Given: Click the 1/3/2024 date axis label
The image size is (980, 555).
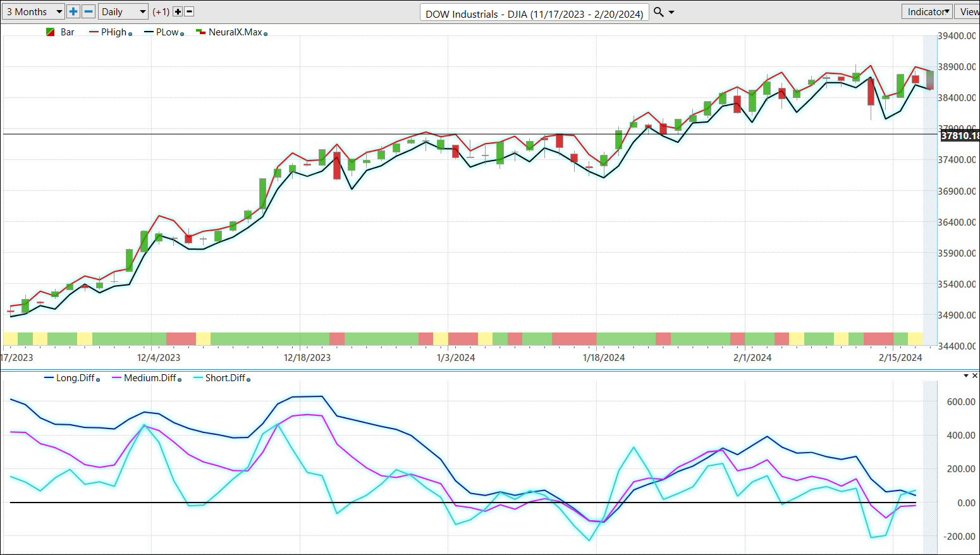Looking at the screenshot, I should pos(456,358).
